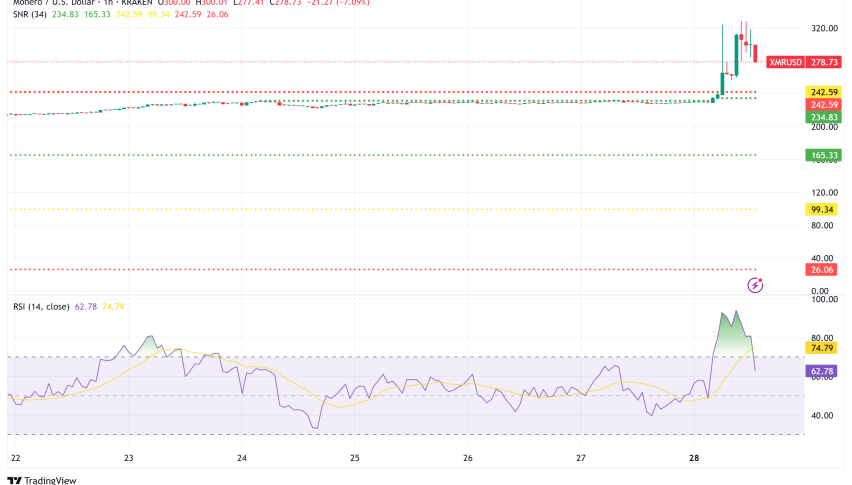Select the RSI (14, close) indicator legend
Screen dimensions: 852x485
(41, 307)
